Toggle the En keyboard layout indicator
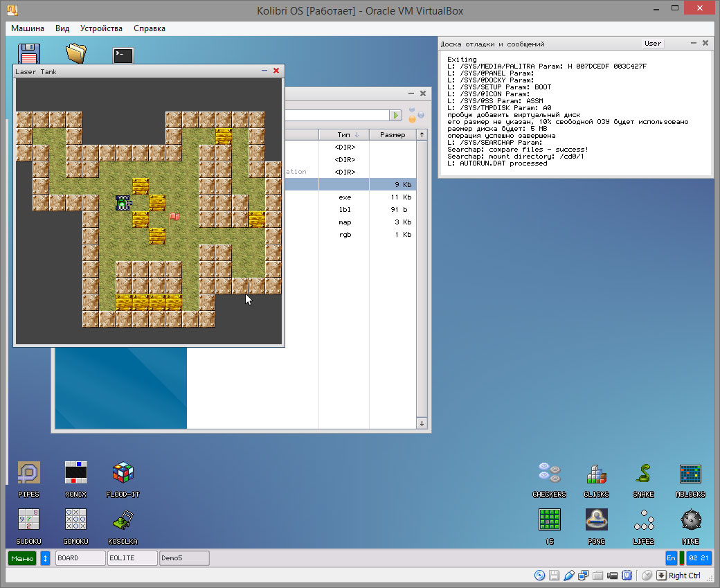The image size is (720, 588). pyautogui.click(x=671, y=558)
